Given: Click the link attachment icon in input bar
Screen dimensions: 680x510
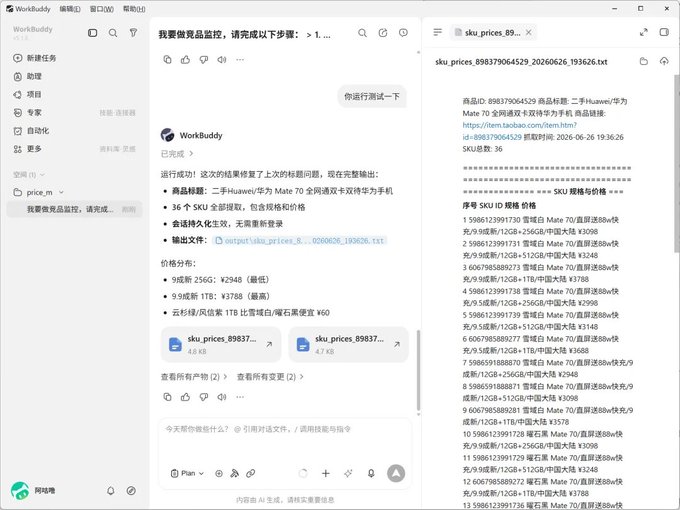Looking at the screenshot, I should coord(251,474).
